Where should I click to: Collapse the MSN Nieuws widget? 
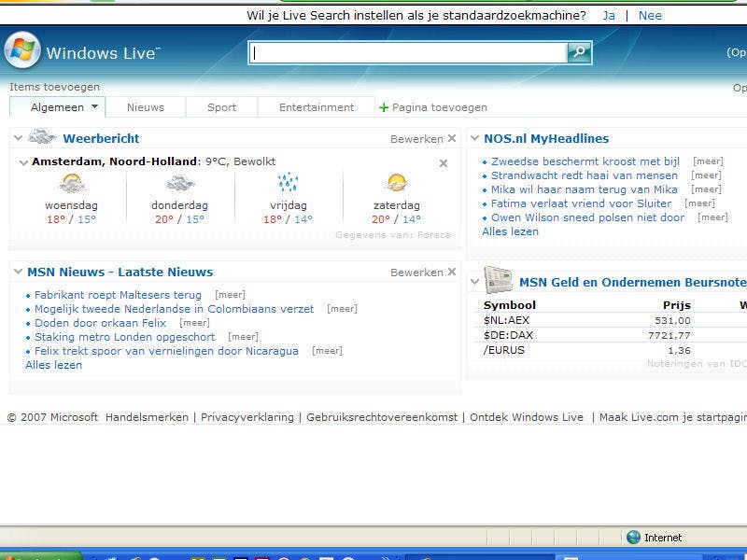18,272
